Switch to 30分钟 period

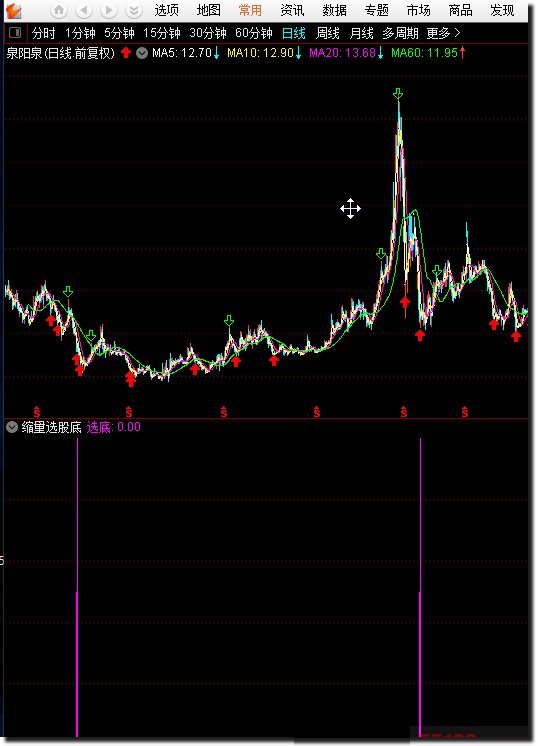(208, 33)
